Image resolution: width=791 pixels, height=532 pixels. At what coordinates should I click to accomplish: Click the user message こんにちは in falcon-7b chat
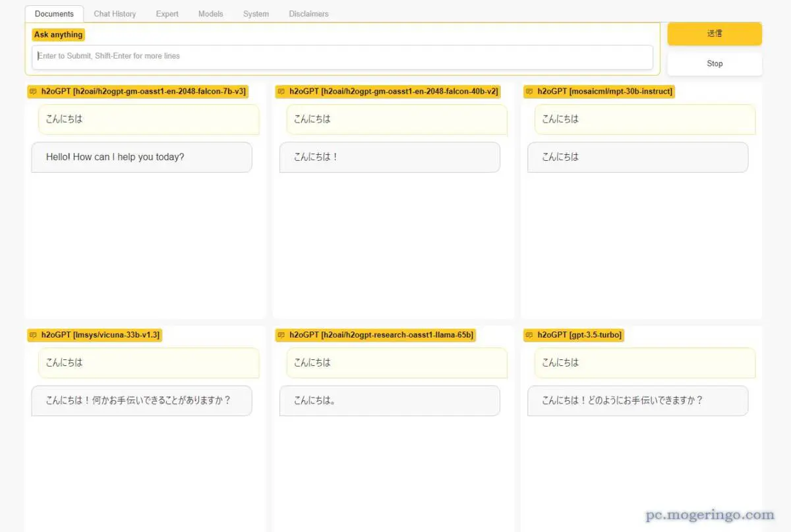click(149, 119)
